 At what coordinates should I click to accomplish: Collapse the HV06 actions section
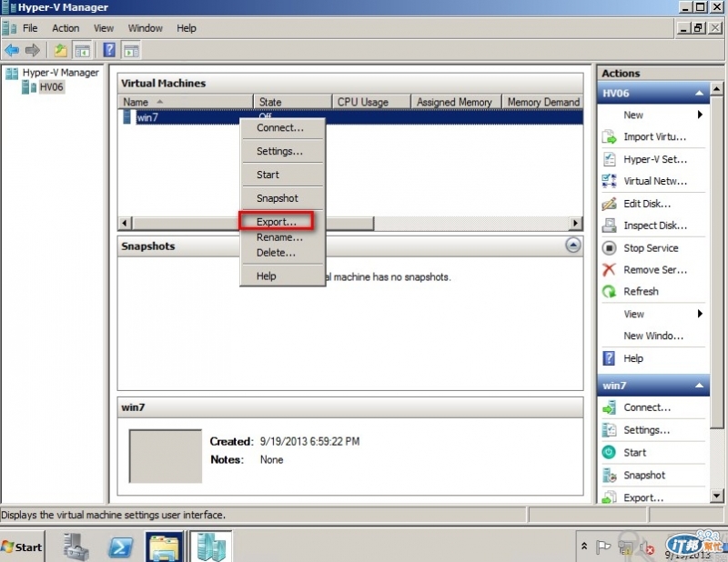(699, 94)
